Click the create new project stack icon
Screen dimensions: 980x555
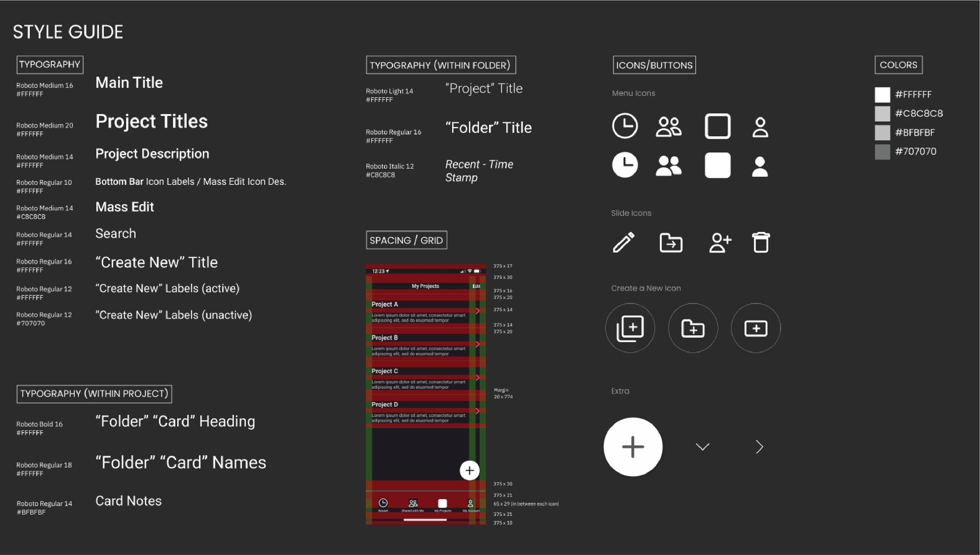[x=630, y=328]
